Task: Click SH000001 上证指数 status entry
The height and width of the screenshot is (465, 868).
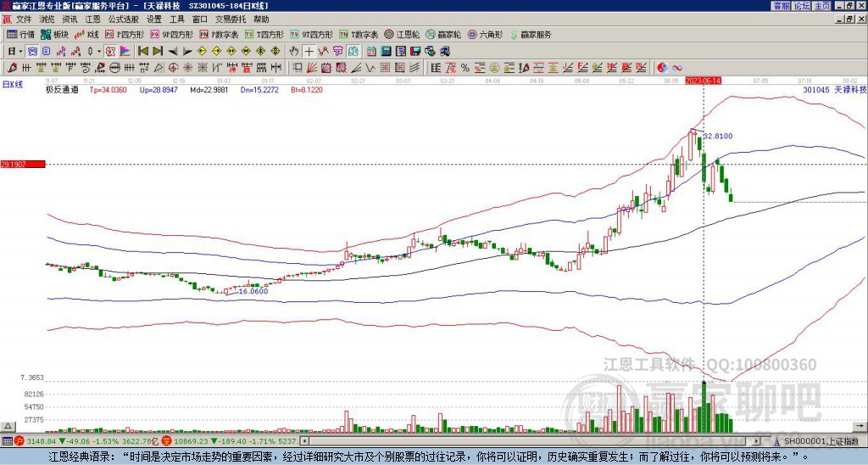Action: click(817, 441)
